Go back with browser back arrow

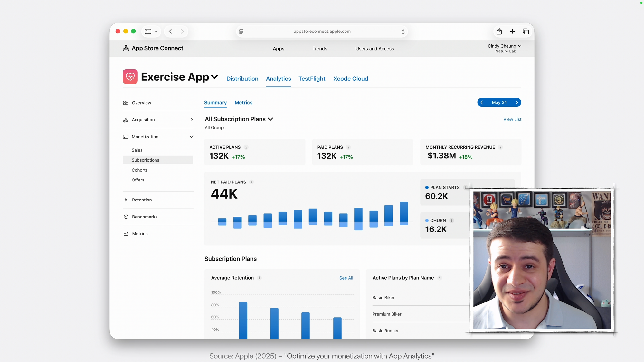point(170,31)
